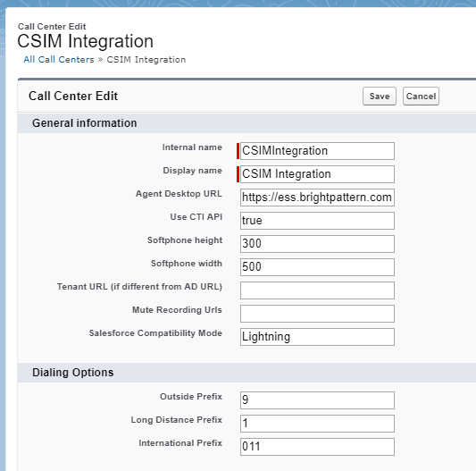476x471 pixels.
Task: Select the Salesforce Compatibility Mode field
Action: pyautogui.click(x=317, y=337)
